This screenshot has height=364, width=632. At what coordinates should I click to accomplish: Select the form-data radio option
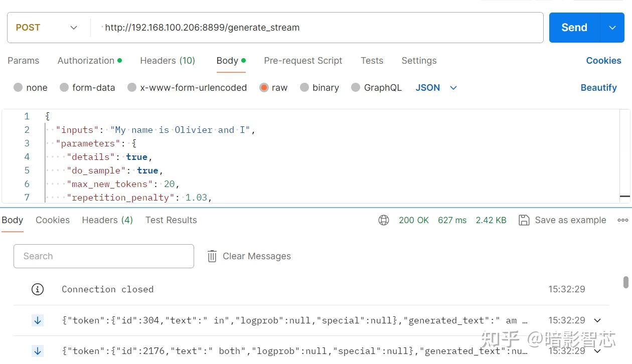pyautogui.click(x=64, y=88)
